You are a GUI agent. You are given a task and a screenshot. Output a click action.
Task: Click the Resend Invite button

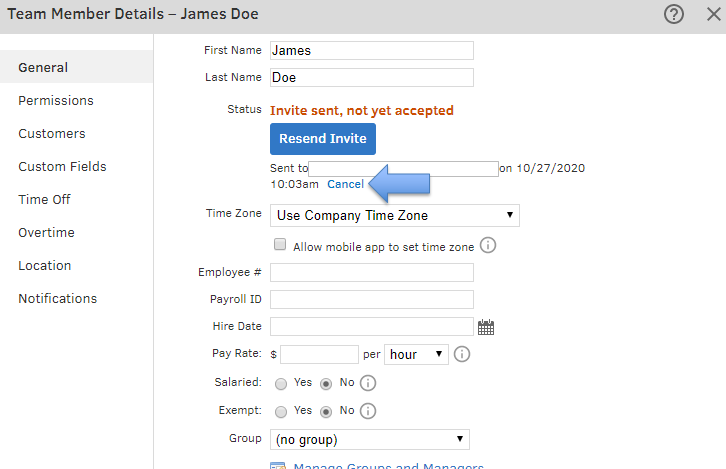tap(323, 139)
